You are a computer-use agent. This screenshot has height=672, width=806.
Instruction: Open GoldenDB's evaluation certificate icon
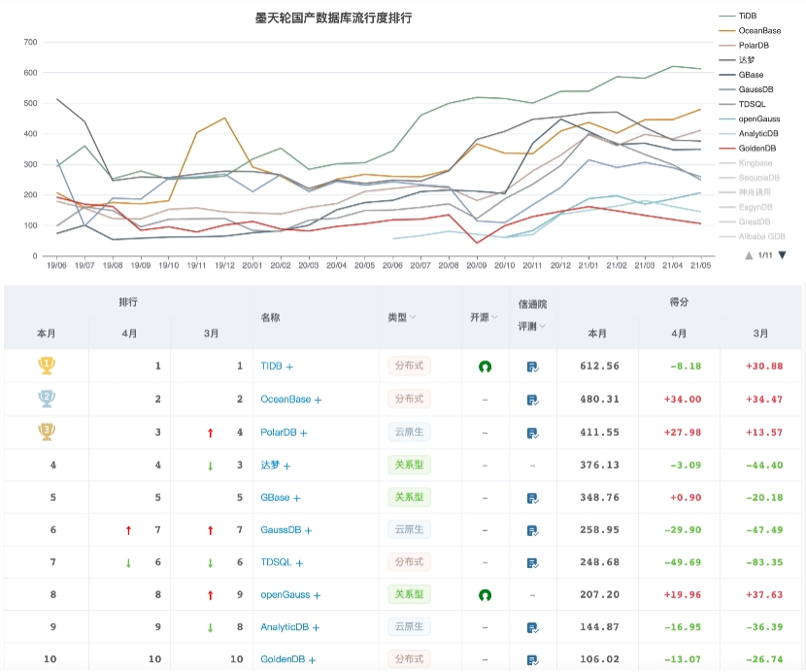(532, 659)
